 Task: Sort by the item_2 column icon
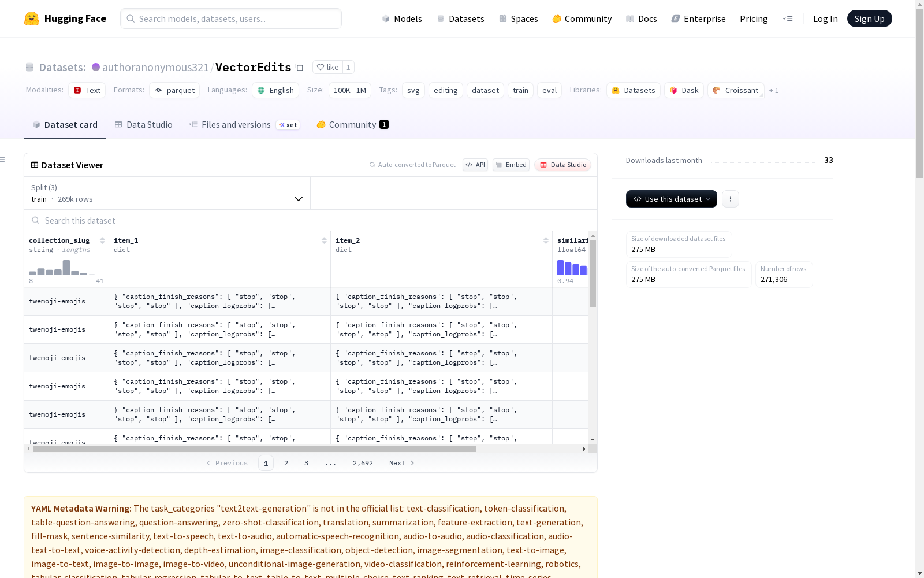coord(546,240)
